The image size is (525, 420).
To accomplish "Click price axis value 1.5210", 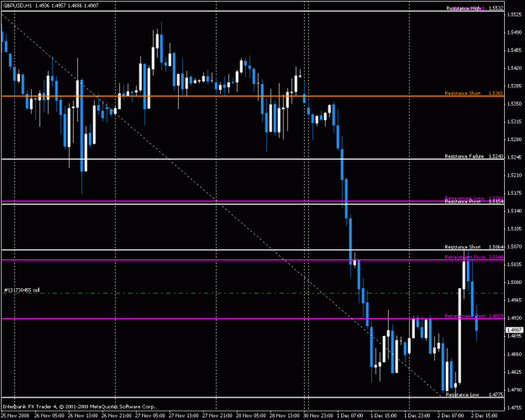I will tap(514, 176).
